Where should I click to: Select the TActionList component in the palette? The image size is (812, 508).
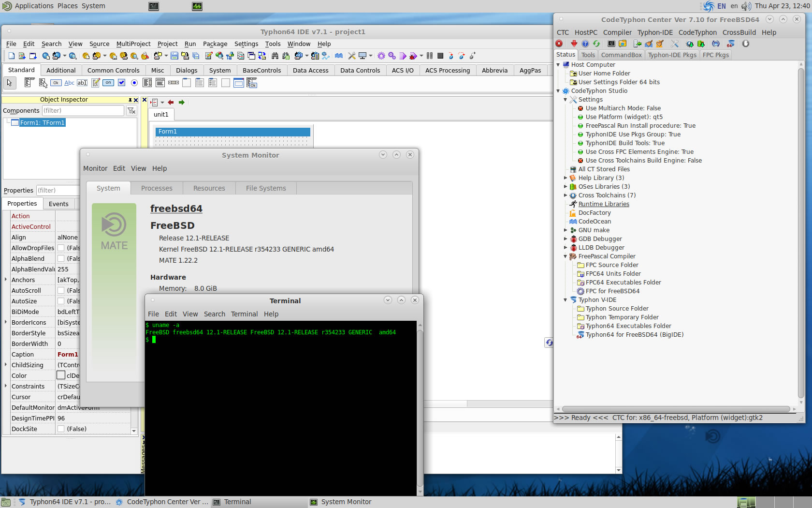tap(252, 83)
